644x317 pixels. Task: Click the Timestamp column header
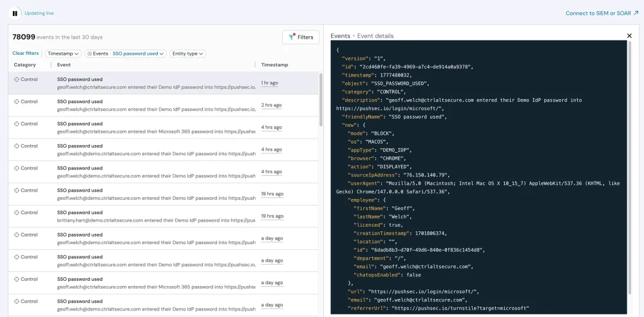274,64
